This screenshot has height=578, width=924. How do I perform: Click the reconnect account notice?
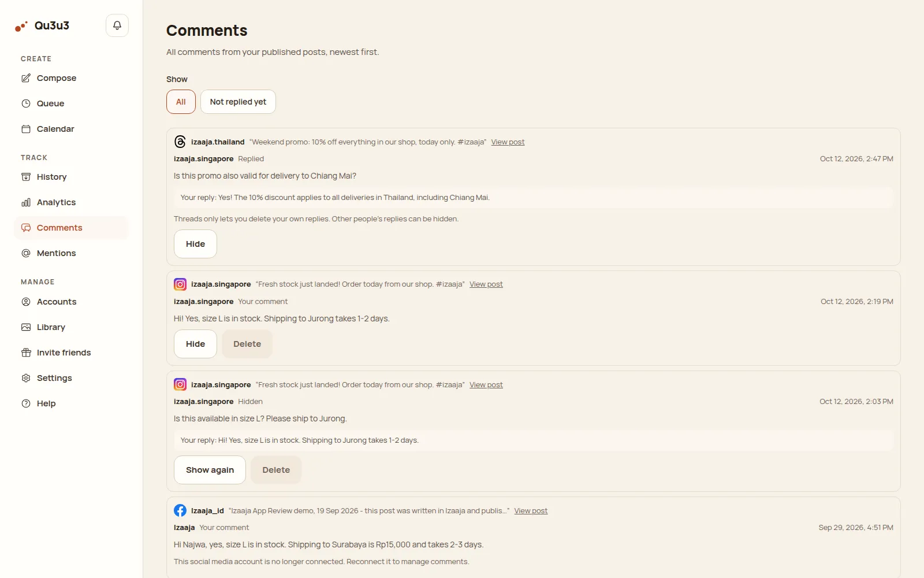tap(321, 562)
